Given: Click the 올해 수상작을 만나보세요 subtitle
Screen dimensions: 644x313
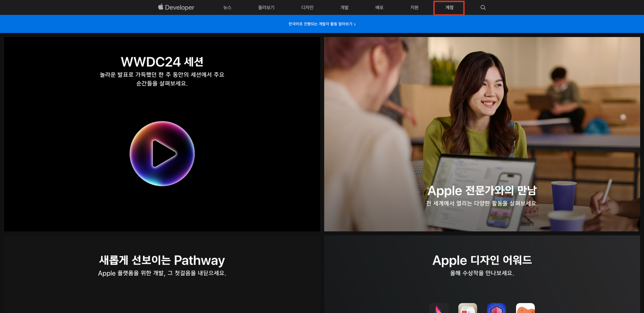Looking at the screenshot, I should point(482,273).
